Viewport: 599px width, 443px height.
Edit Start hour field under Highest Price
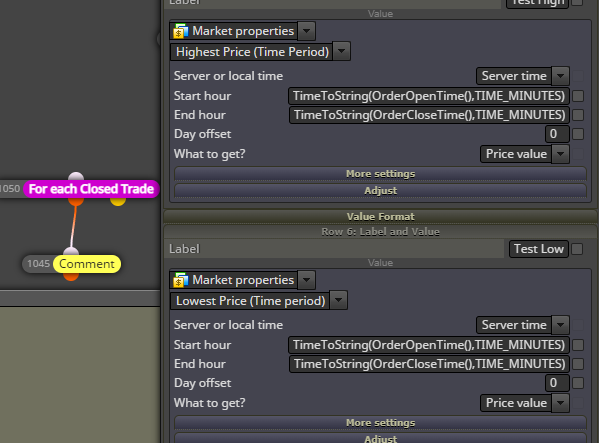pyautogui.click(x=429, y=96)
